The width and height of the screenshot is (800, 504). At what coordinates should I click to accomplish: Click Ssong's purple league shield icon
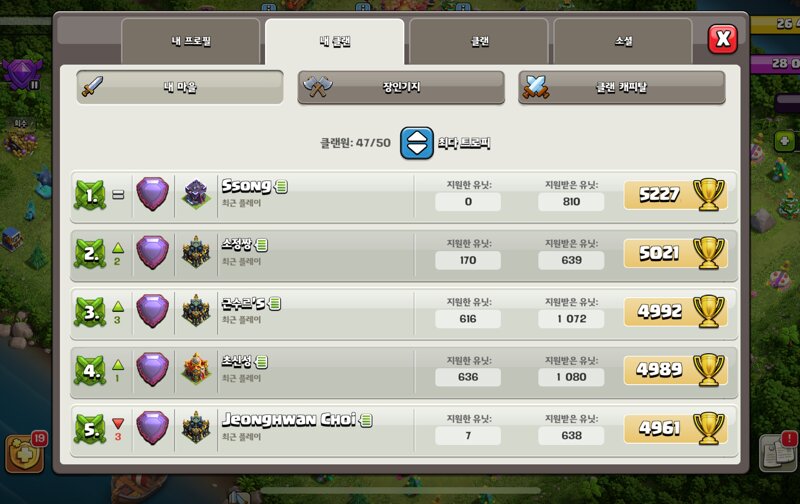coord(152,194)
